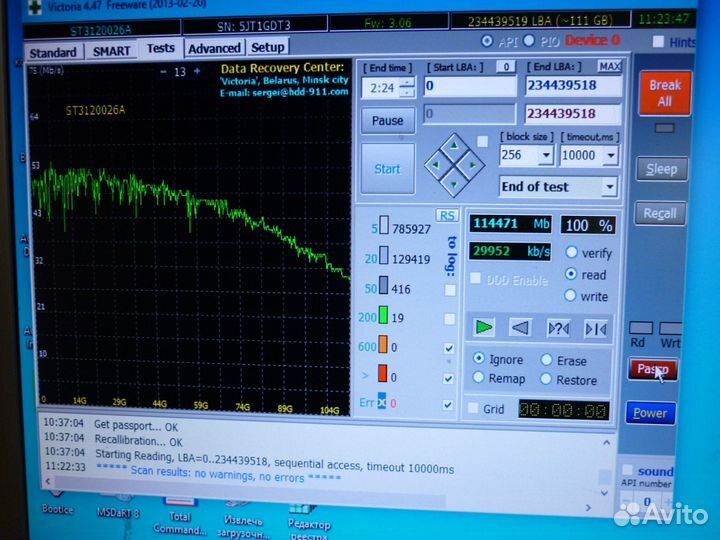
Task: Click the Rd indicator box
Action: pos(641,328)
